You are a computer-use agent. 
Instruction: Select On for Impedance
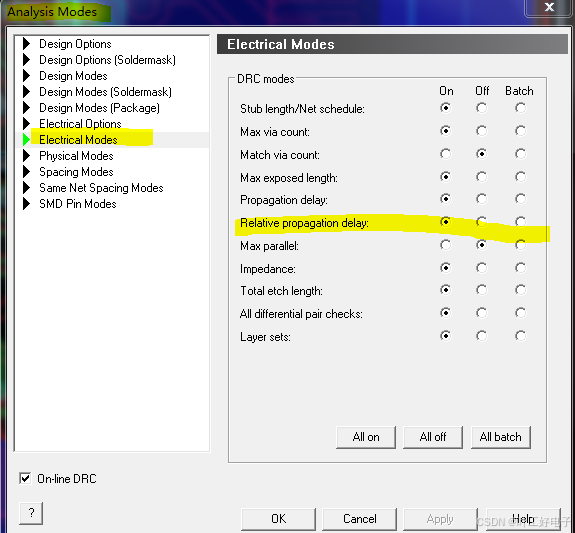[446, 268]
